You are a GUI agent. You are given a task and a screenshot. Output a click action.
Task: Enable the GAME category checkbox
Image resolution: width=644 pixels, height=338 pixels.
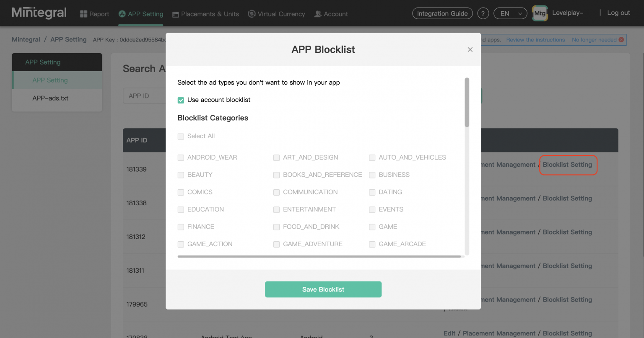(372, 227)
